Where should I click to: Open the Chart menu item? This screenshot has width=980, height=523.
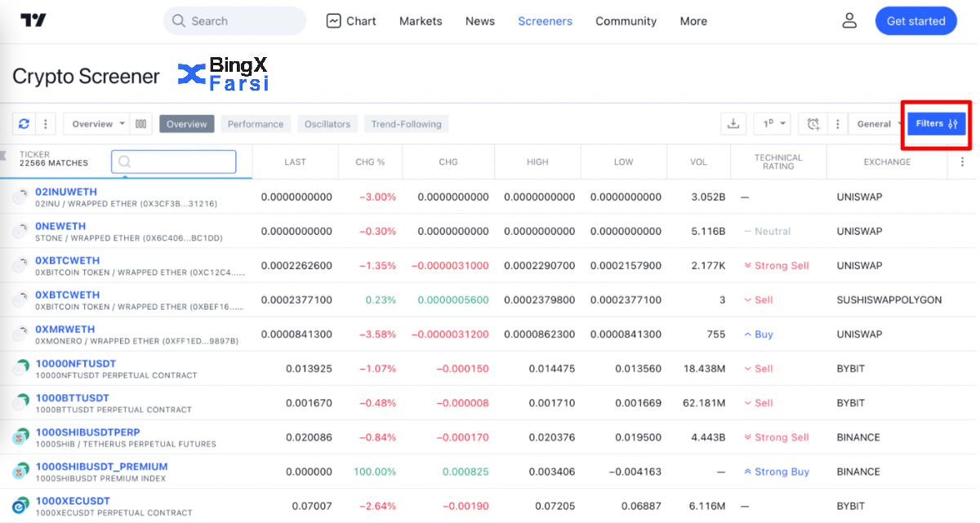tap(351, 21)
